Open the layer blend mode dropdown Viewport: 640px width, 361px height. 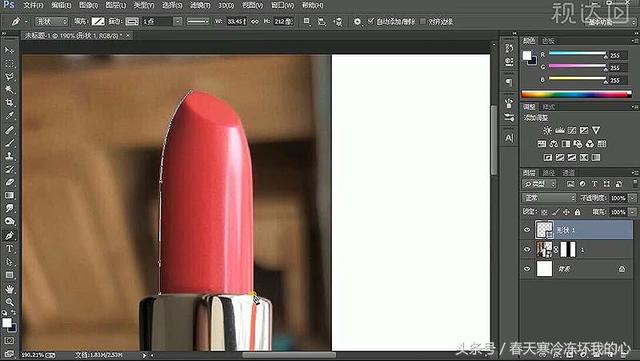(549, 198)
